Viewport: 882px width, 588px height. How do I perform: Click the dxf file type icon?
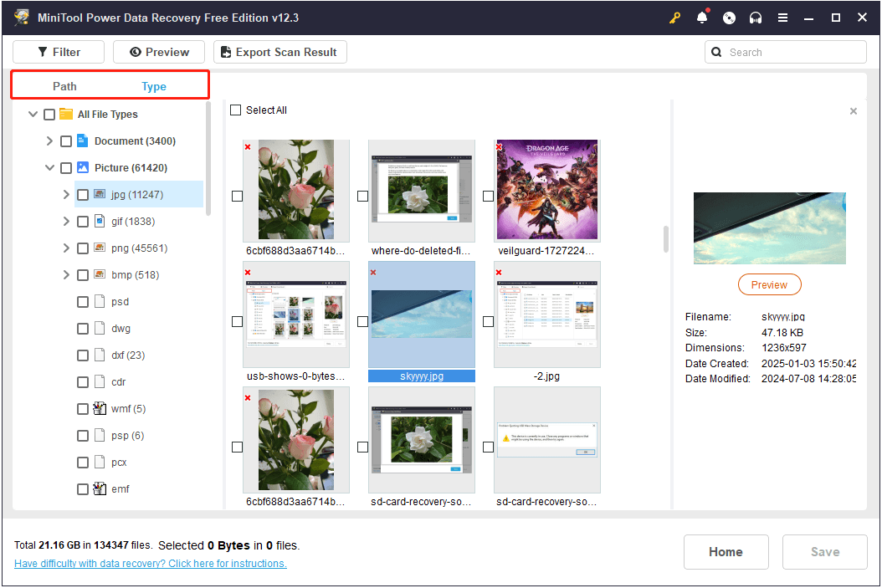click(x=100, y=355)
